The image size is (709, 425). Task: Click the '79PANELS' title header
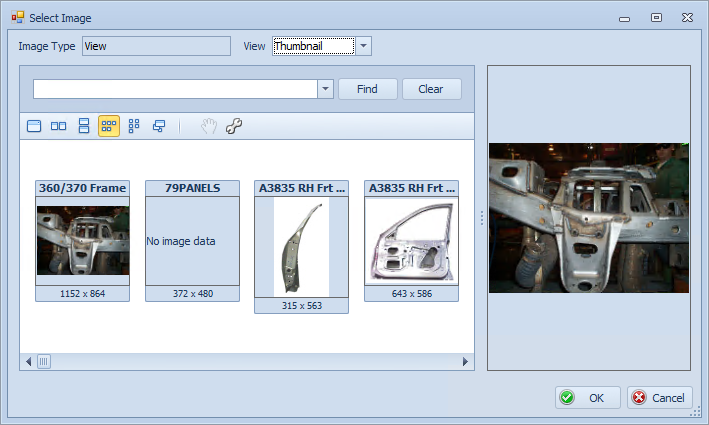point(193,188)
